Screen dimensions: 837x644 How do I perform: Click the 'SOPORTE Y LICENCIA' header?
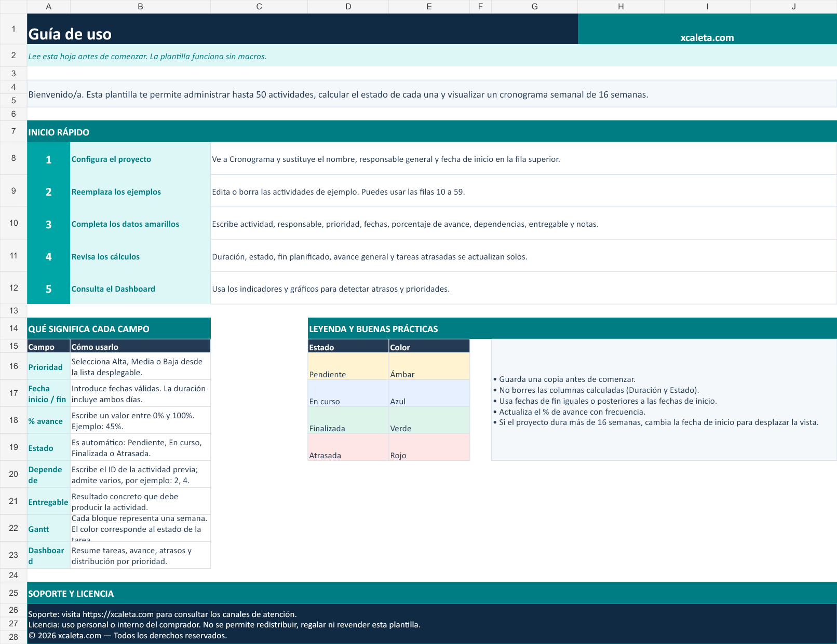tap(432, 593)
